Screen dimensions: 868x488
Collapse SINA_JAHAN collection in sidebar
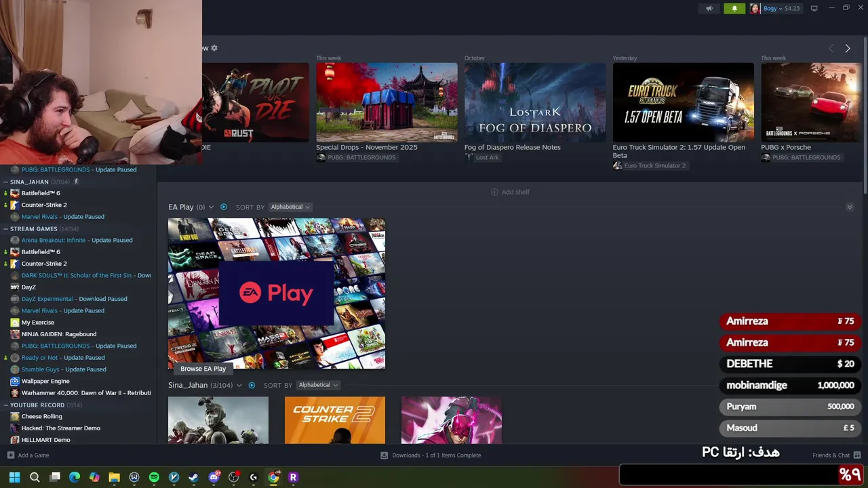5,182
